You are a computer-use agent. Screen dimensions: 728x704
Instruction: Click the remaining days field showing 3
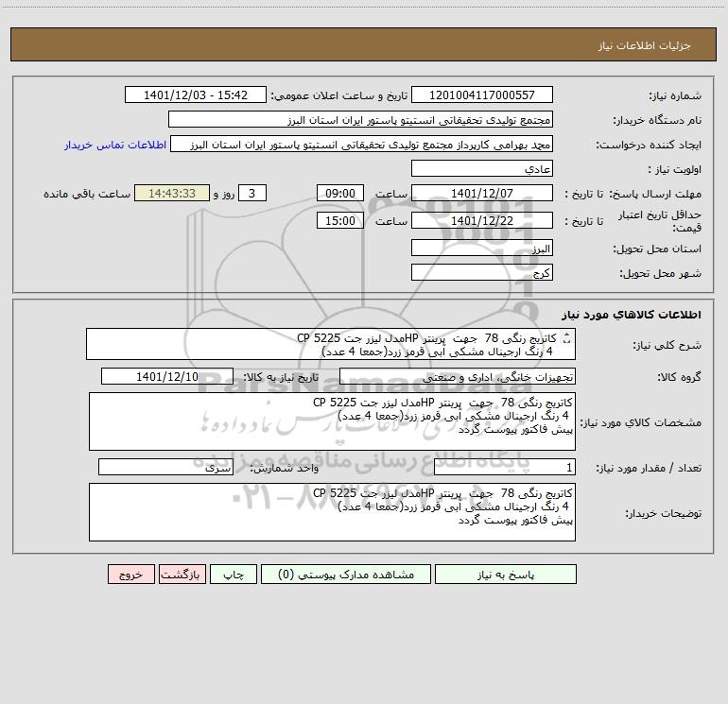252,193
